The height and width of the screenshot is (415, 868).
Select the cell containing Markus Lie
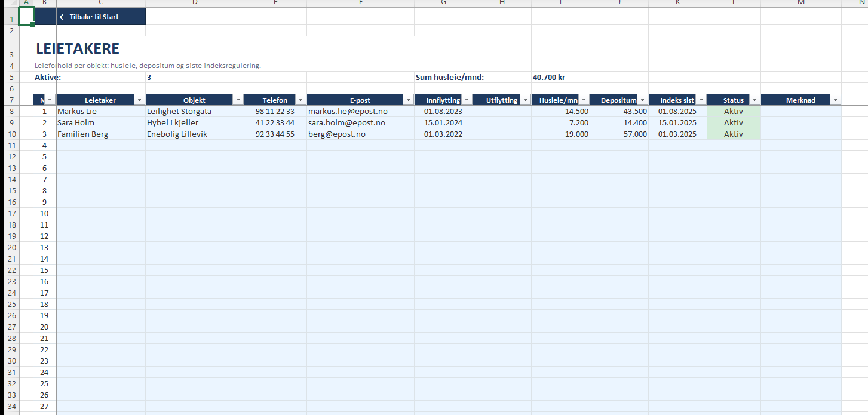coord(100,112)
